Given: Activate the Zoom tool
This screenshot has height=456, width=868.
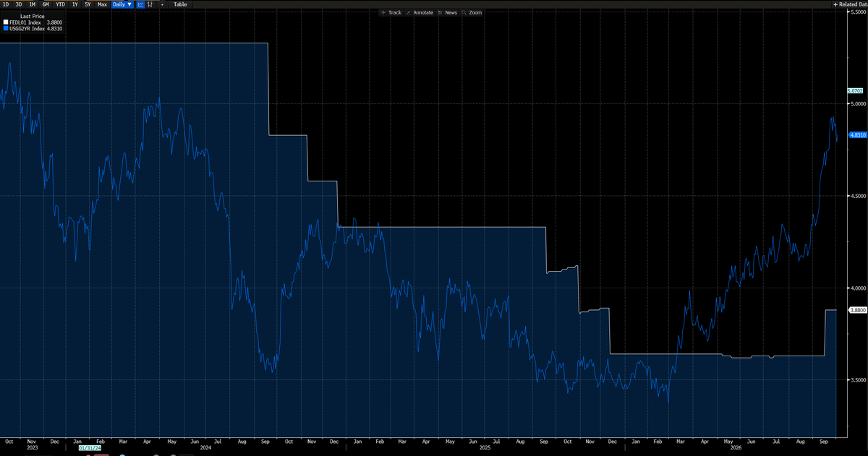Looking at the screenshot, I should [472, 12].
